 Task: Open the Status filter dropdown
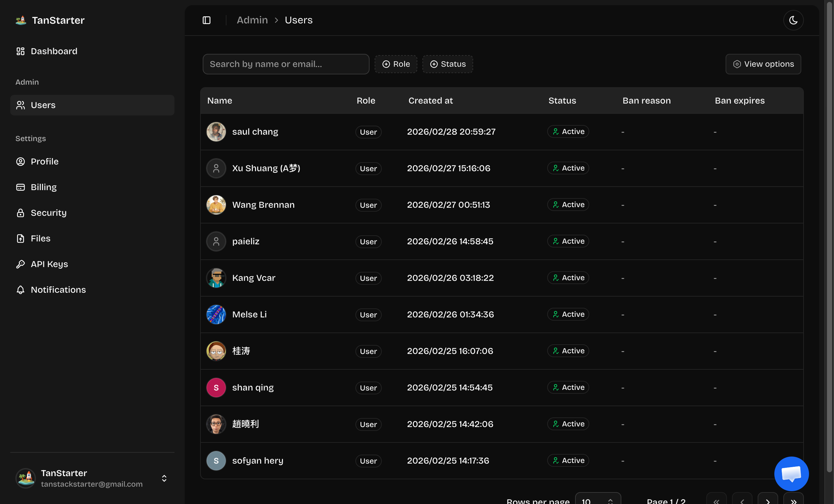tap(447, 64)
